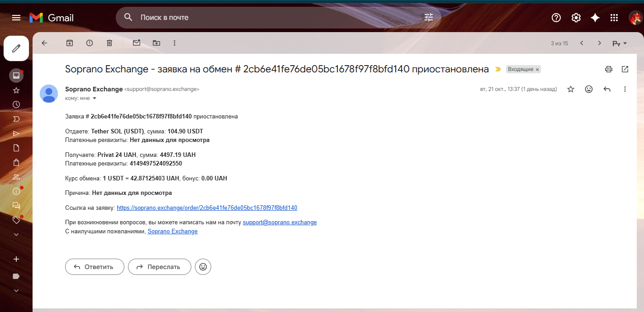
Task: Mark the email as unread
Action: click(x=137, y=43)
